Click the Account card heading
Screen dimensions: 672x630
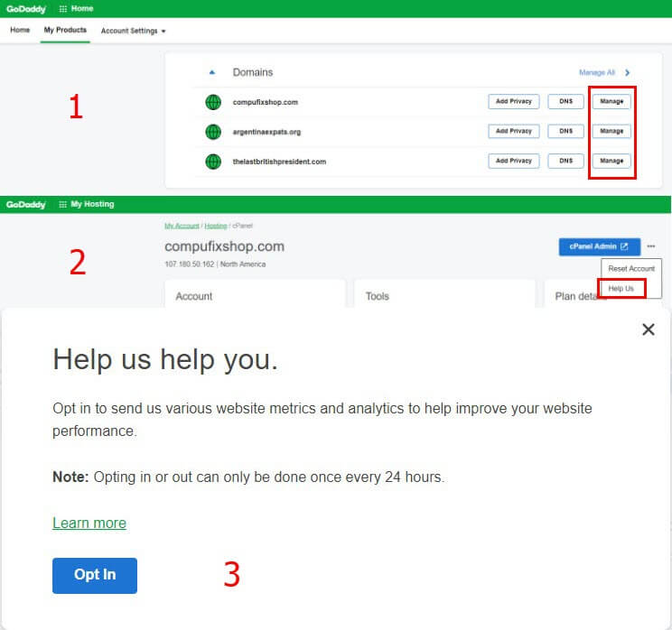193,296
